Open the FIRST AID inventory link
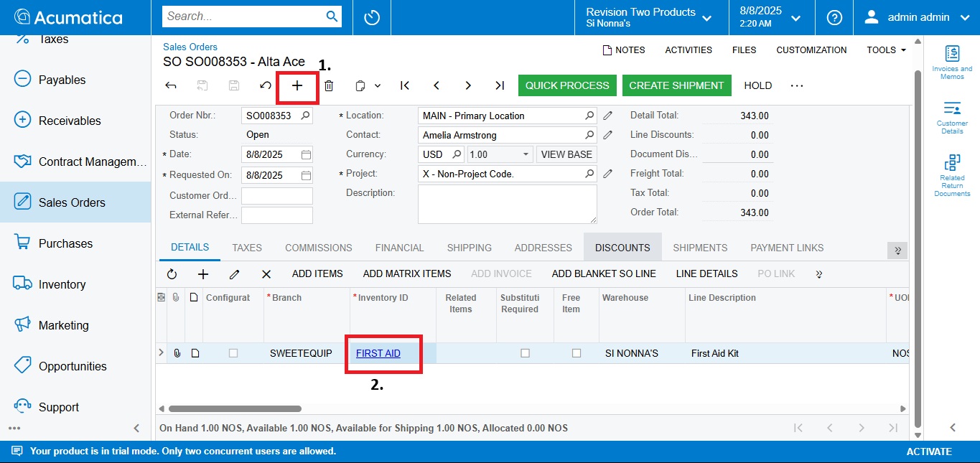Image resolution: width=980 pixels, height=463 pixels. 378,353
